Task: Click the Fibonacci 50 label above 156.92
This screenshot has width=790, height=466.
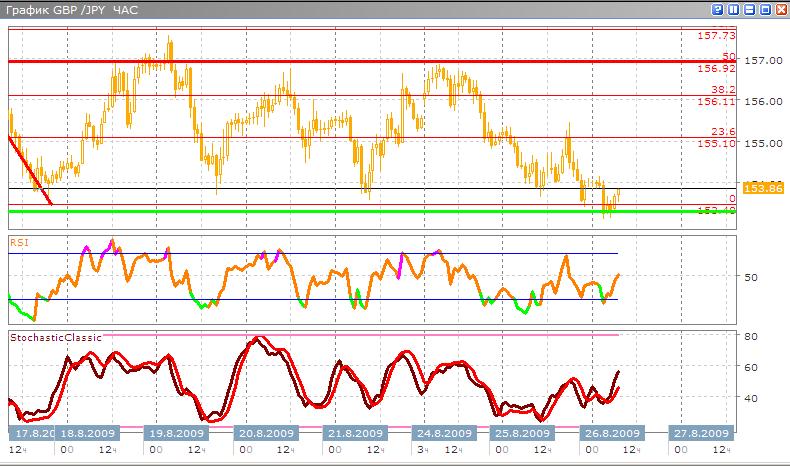Action: [x=729, y=56]
